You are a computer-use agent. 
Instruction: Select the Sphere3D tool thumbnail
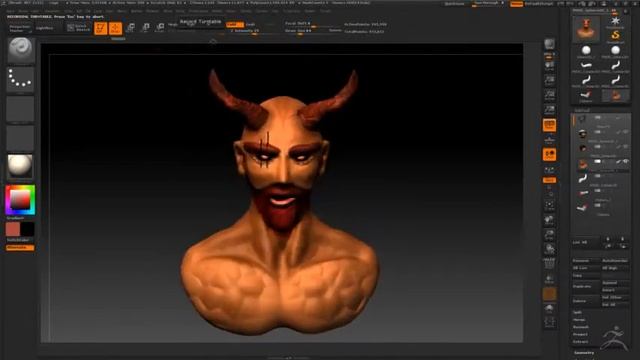pyautogui.click(x=586, y=51)
